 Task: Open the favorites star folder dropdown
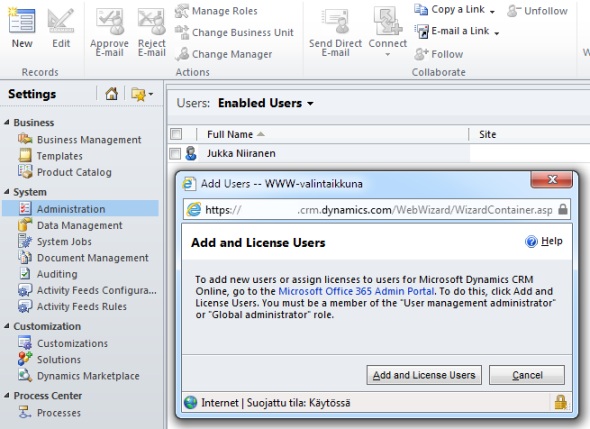[142, 94]
